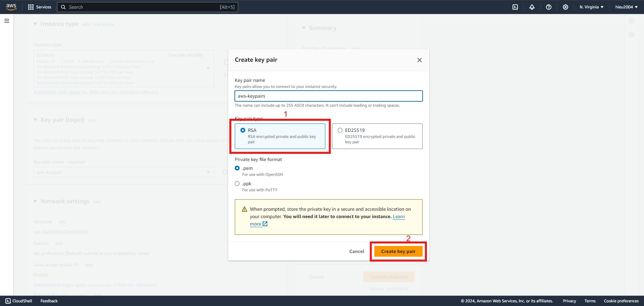Click the background Launch instance button
This screenshot has width=644, height=306.
click(389, 277)
